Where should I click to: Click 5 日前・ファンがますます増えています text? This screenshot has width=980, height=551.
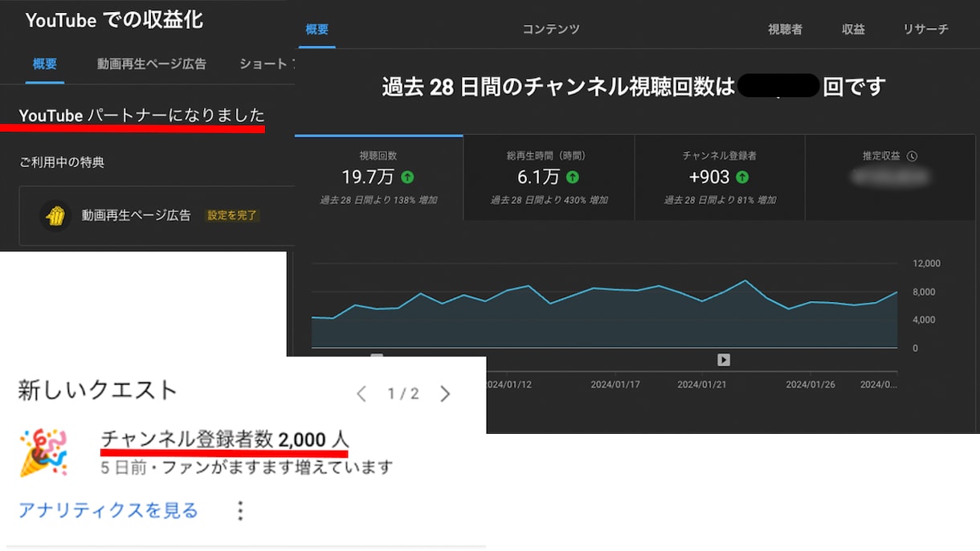point(247,467)
